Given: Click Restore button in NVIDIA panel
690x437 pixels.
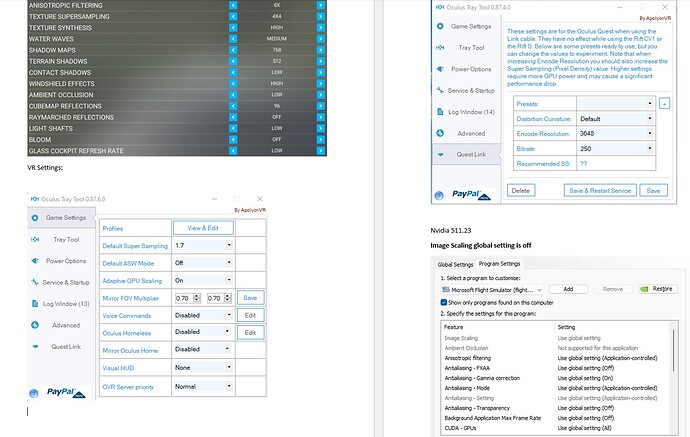Looking at the screenshot, I should click(x=658, y=289).
